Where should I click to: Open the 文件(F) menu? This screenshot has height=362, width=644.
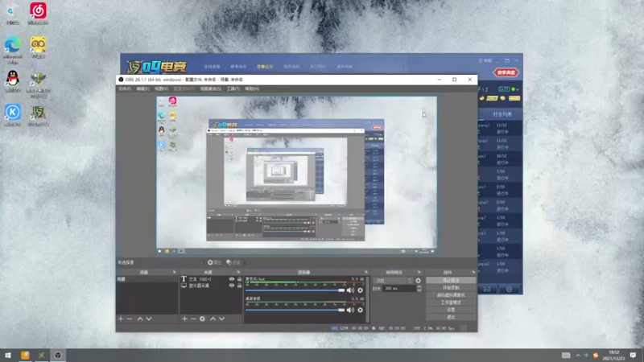pyautogui.click(x=125, y=88)
